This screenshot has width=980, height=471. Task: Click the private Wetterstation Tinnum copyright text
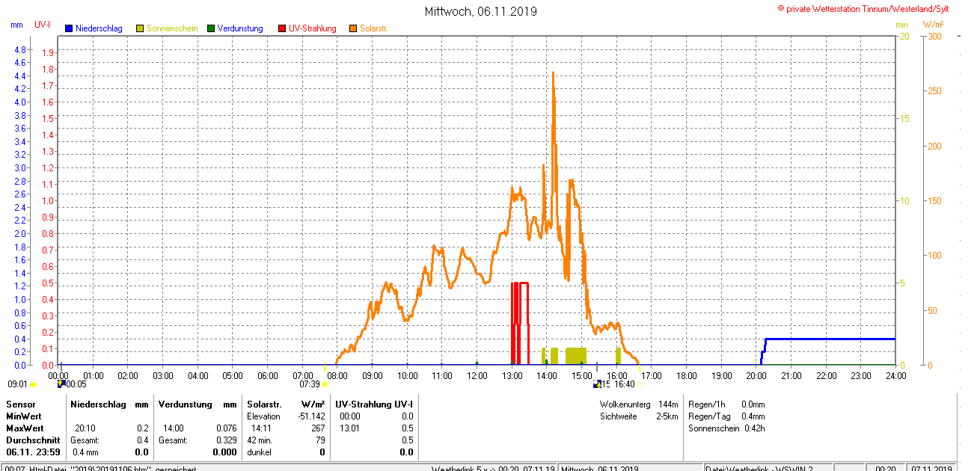coord(863,8)
